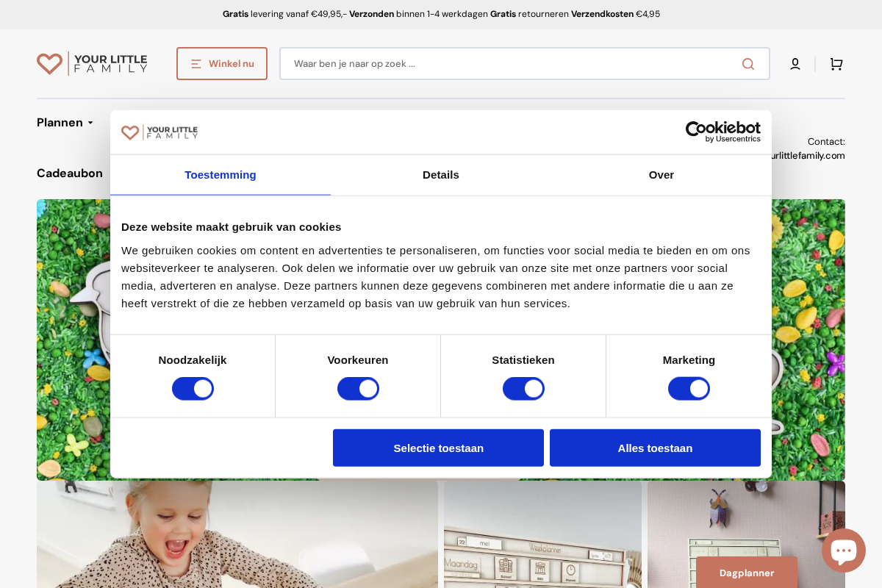Open the Shopify chat bubble icon

843,550
